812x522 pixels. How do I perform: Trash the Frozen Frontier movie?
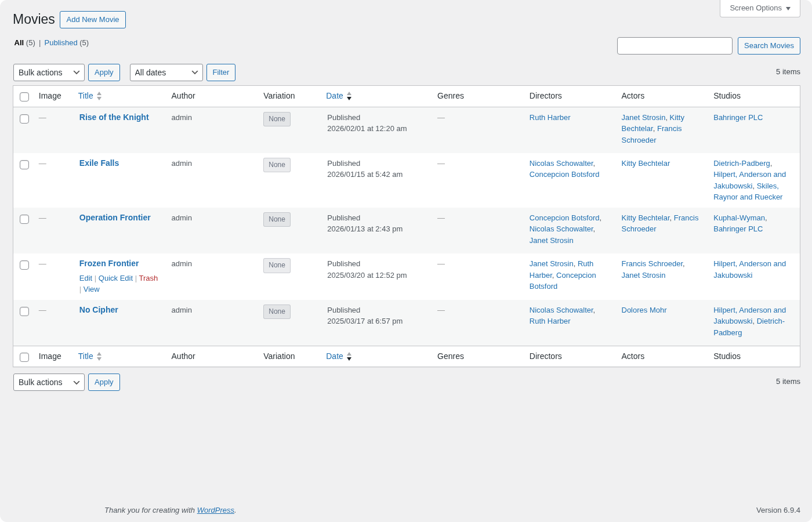(148, 278)
